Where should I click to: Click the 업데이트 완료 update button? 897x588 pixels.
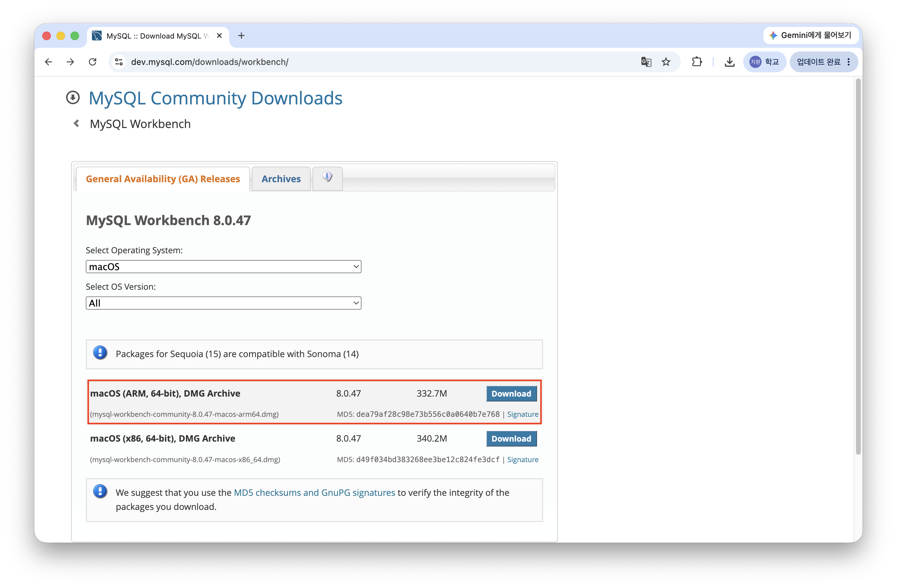[x=818, y=62]
